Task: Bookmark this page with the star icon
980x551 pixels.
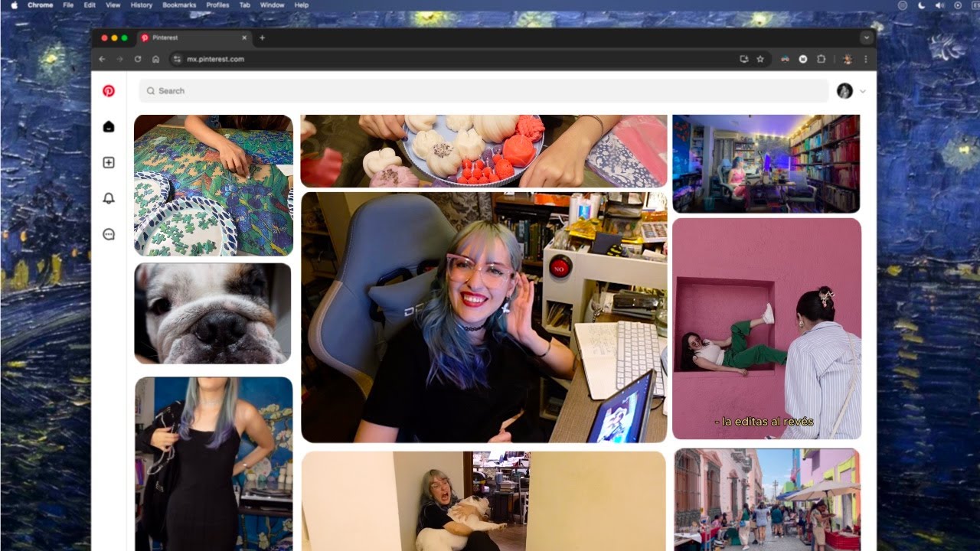Action: pos(760,59)
